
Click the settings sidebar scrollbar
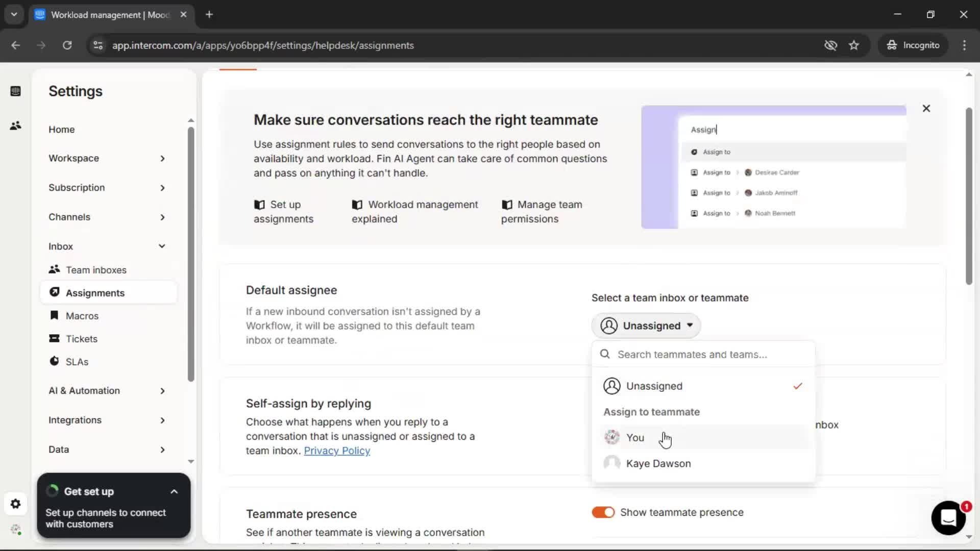[x=191, y=254]
